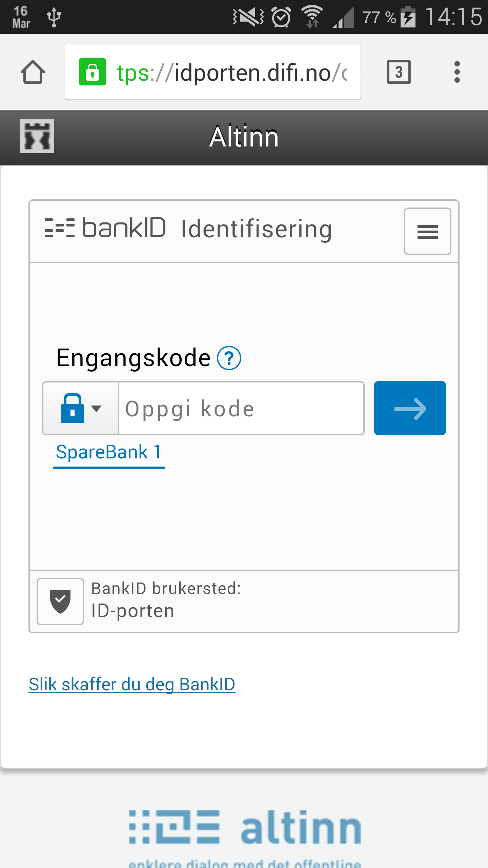Submit the code with the blue arrow button
488x868 pixels.
pyautogui.click(x=410, y=408)
